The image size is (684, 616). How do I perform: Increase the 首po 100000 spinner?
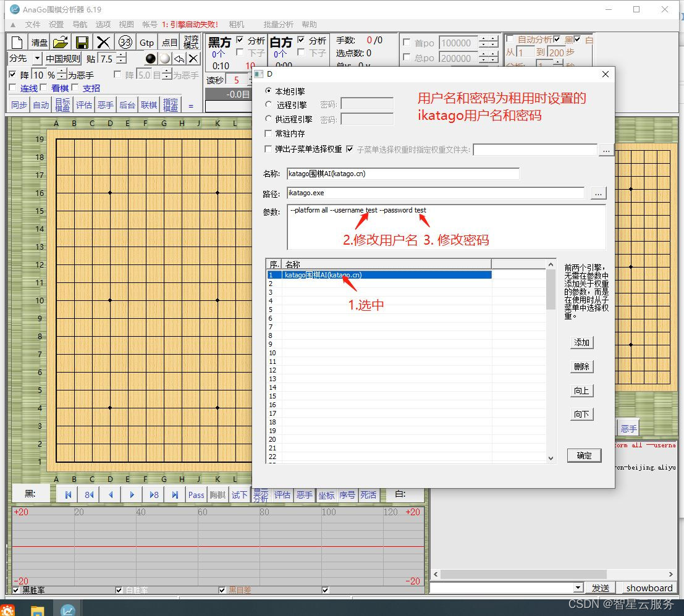(484, 40)
